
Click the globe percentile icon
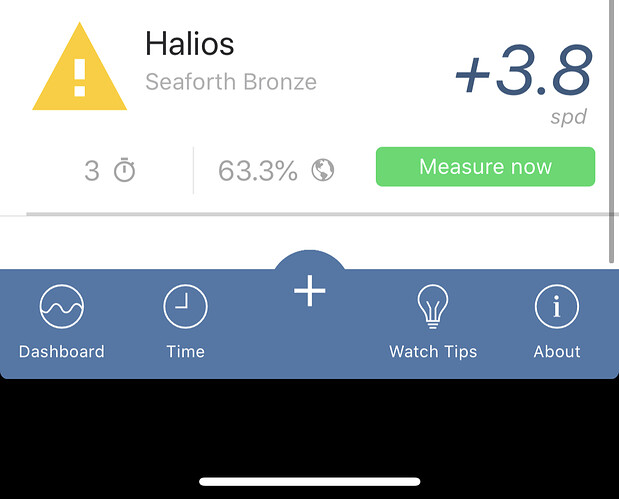tap(323, 170)
